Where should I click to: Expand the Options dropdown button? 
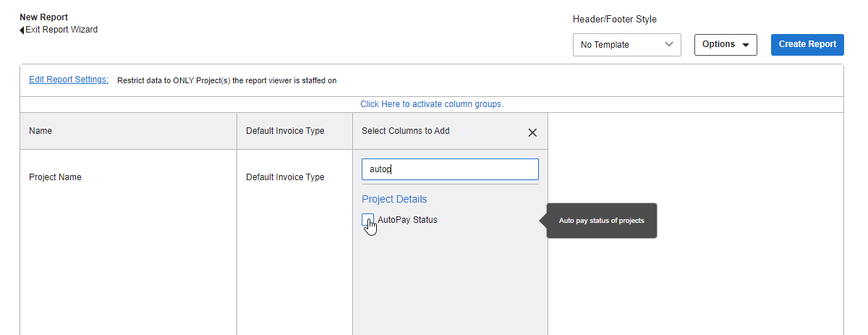click(726, 44)
